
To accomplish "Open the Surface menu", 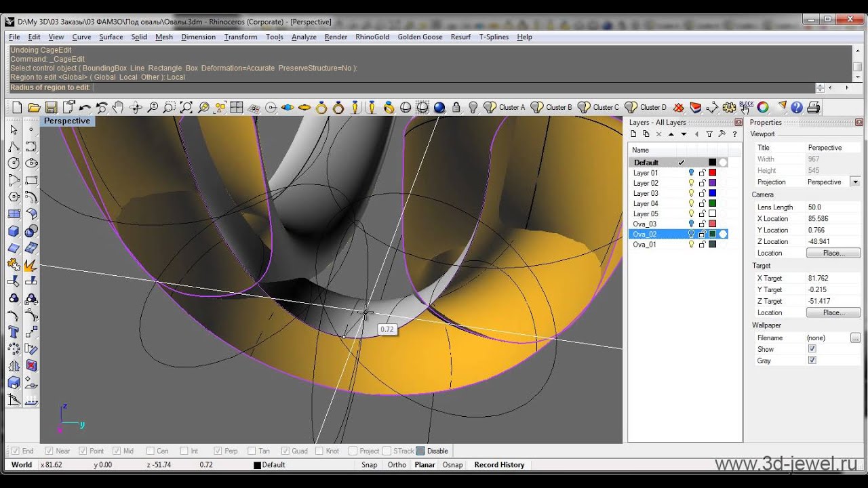I will 111,37.
